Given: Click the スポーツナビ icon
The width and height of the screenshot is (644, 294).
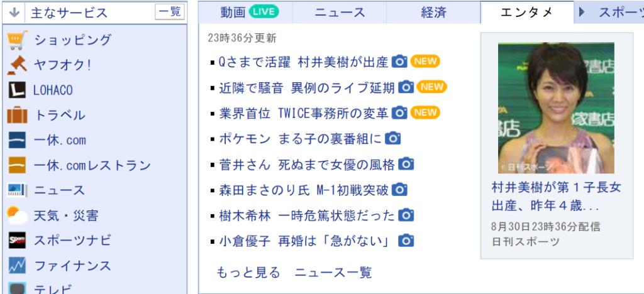Looking at the screenshot, I should pos(17,240).
